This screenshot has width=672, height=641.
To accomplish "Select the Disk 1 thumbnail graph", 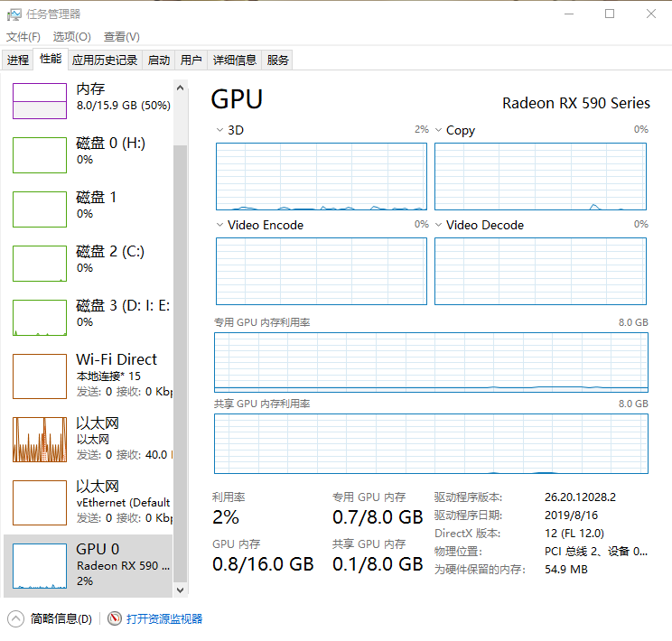I will (40, 209).
